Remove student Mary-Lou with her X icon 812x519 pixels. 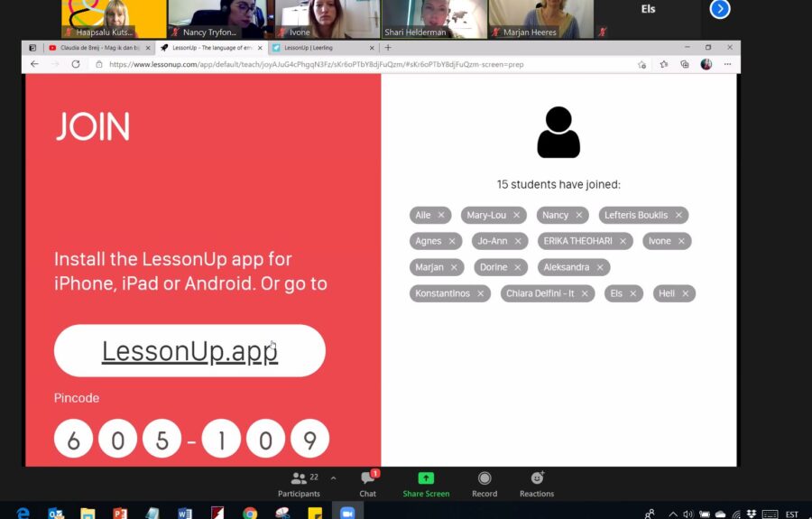tap(516, 215)
